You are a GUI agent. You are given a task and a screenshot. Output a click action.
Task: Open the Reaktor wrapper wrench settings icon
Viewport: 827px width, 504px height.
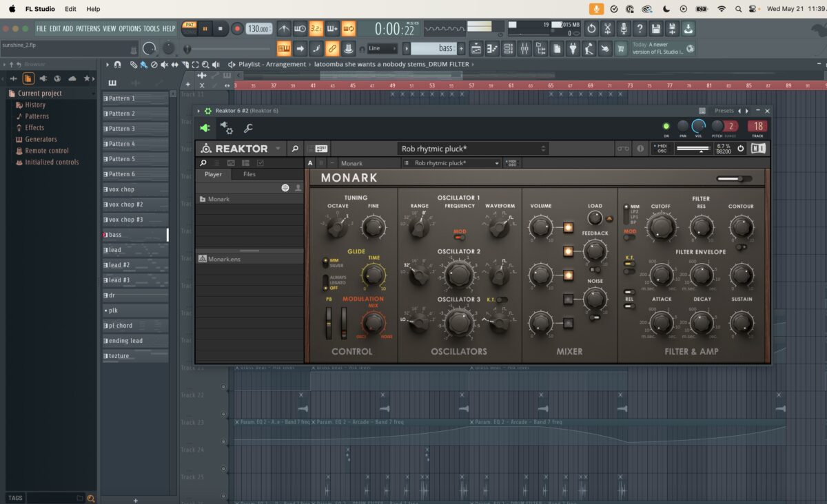click(x=248, y=128)
